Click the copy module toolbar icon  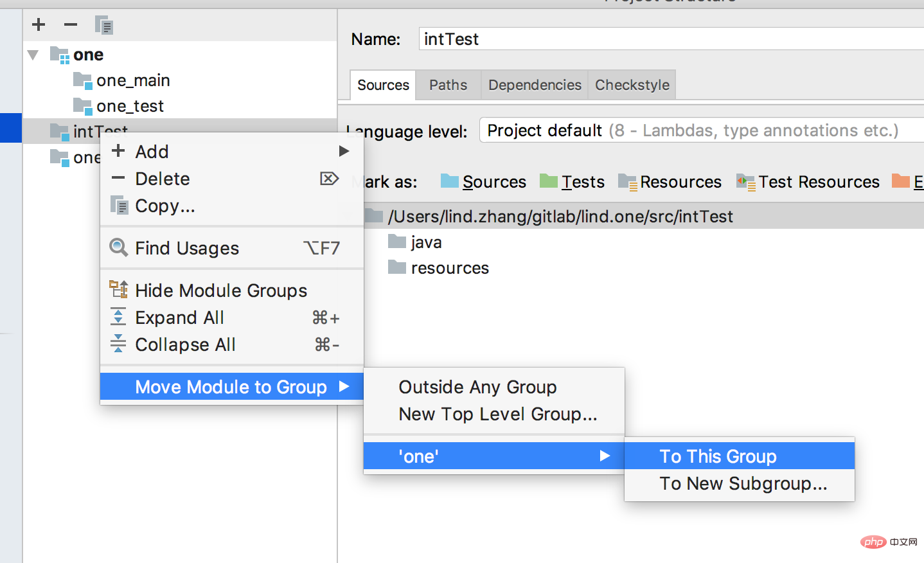(103, 25)
